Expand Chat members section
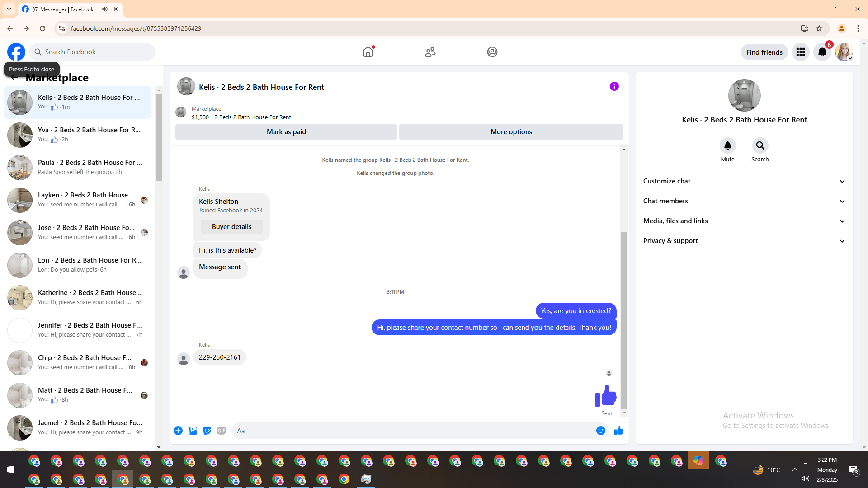The height and width of the screenshot is (488, 868). 744,201
